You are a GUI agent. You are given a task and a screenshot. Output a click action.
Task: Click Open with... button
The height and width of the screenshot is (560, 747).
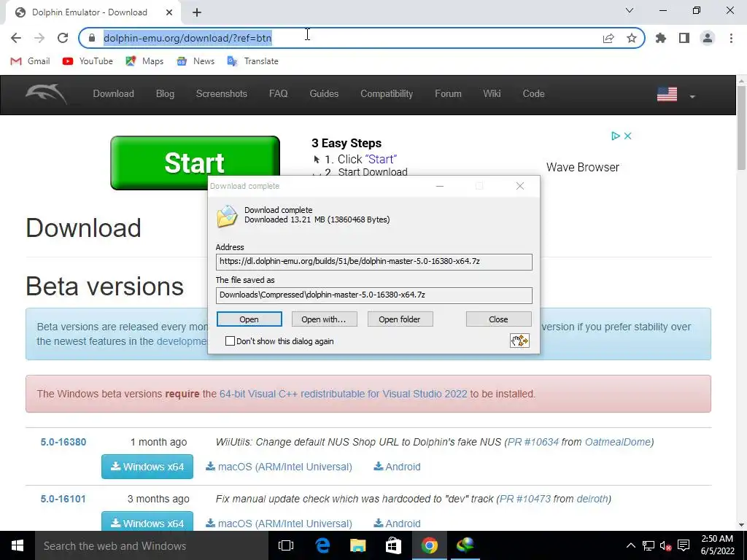pyautogui.click(x=323, y=319)
